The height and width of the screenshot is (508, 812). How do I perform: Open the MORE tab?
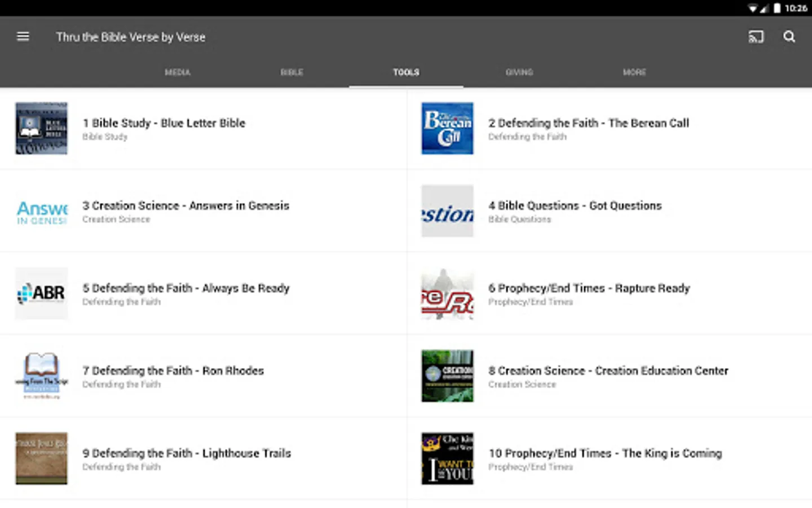(634, 72)
